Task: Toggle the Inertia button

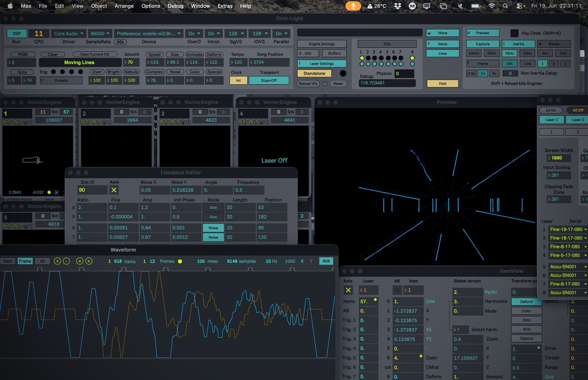Action: tap(518, 44)
